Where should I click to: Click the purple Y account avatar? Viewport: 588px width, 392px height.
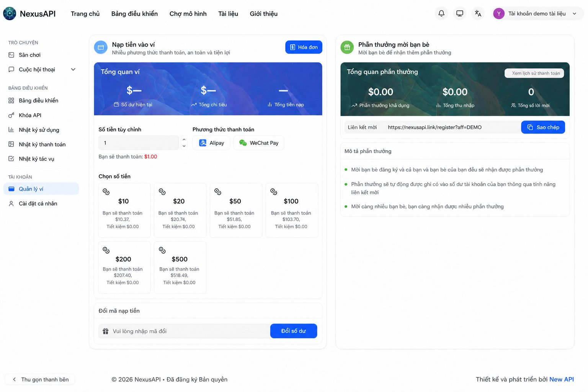[x=499, y=13]
